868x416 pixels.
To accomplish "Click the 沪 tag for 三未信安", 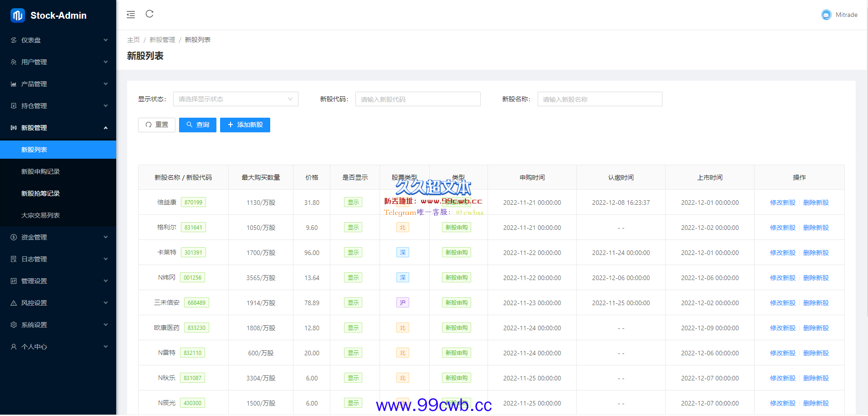I will (403, 302).
